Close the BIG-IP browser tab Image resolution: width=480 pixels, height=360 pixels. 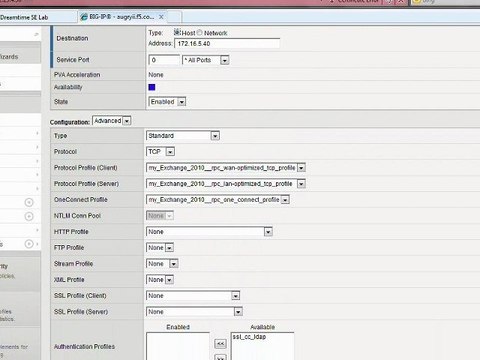tap(161, 17)
